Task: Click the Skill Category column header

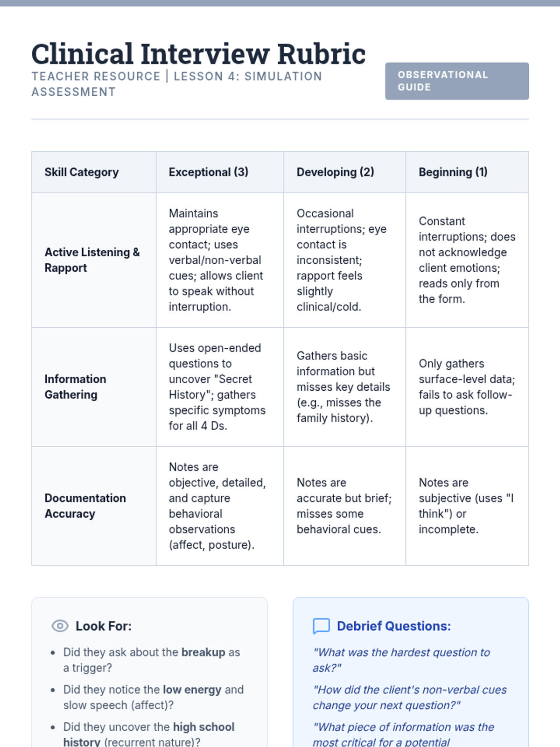Action: [x=82, y=172]
